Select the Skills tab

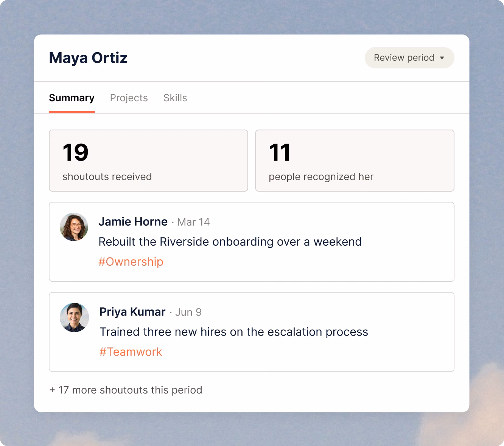tap(175, 98)
